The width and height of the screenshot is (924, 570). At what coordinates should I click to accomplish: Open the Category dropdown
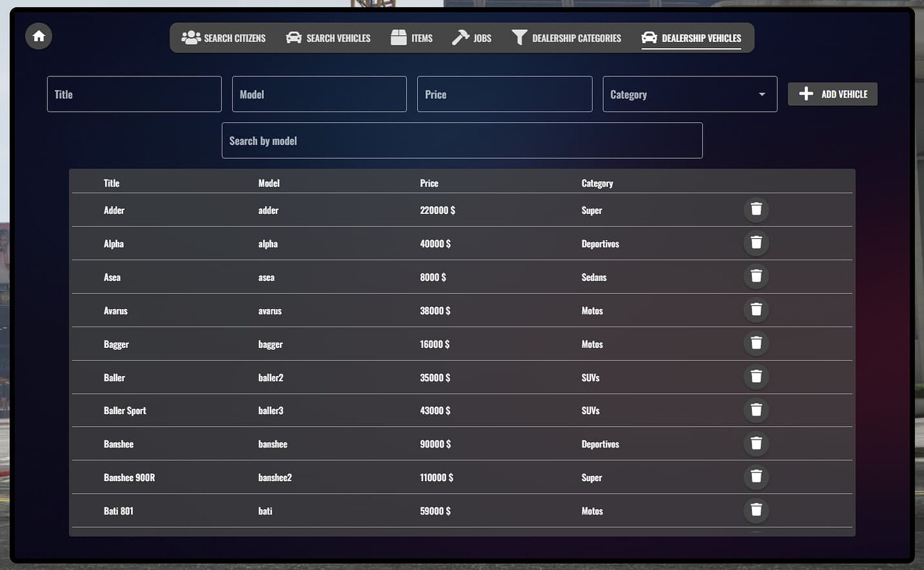coord(689,94)
